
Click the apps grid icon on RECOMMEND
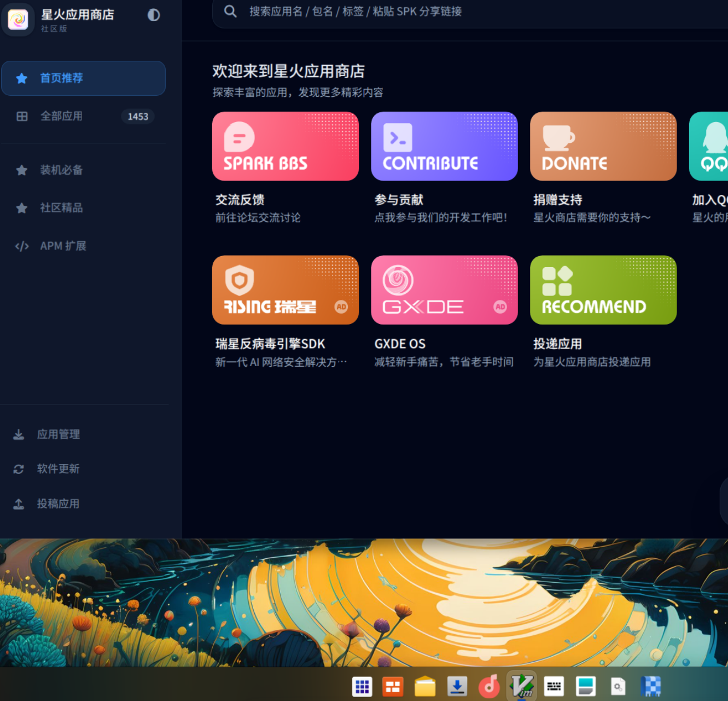coord(557,281)
